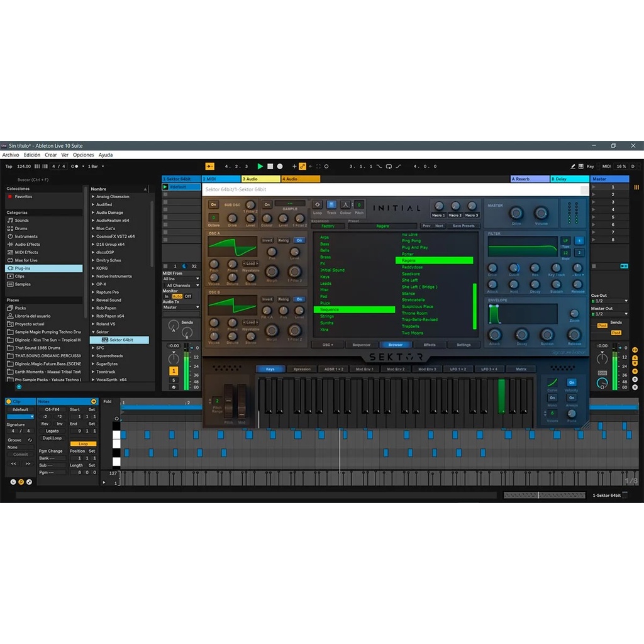Toggle the track Solo S button
The height and width of the screenshot is (644, 644).
[174, 380]
